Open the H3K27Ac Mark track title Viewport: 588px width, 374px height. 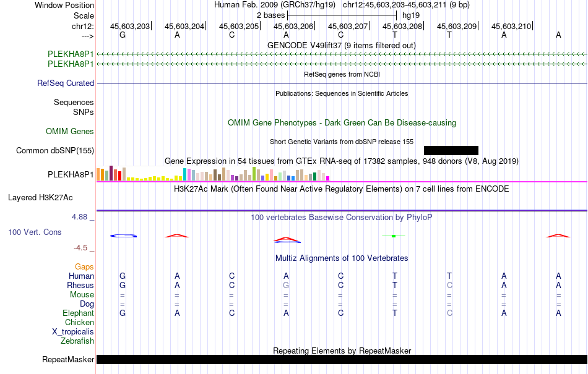point(342,189)
